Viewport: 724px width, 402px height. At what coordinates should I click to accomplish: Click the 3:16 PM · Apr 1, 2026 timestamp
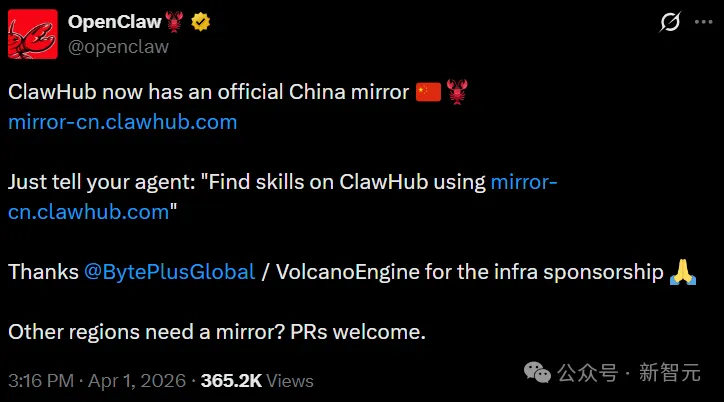(x=97, y=381)
